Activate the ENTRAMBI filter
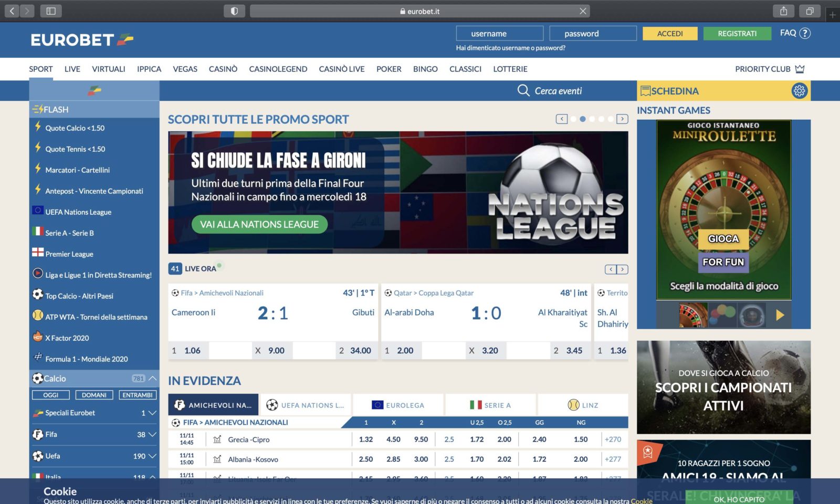840x504 pixels. (138, 394)
